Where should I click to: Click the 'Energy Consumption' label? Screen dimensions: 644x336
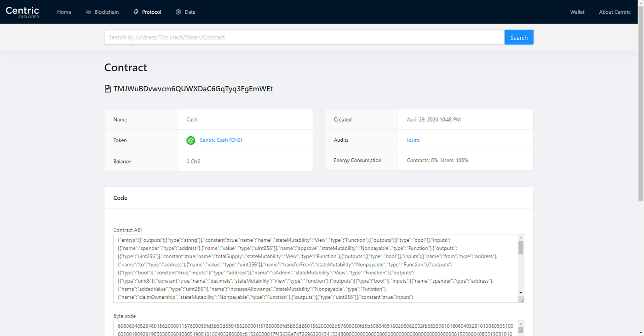[357, 161]
